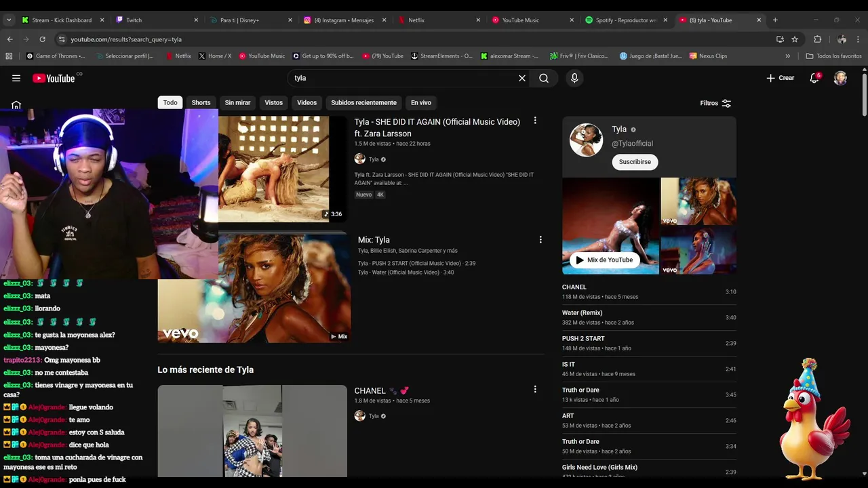
Task: Open the StreamElements bookmark
Action: pyautogui.click(x=441, y=56)
